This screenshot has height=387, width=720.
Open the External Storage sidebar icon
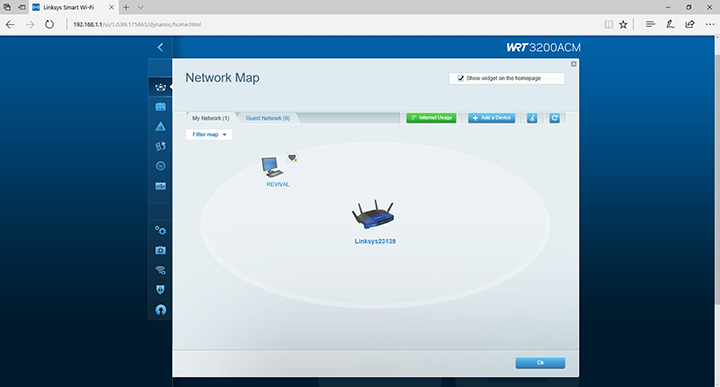pyautogui.click(x=160, y=186)
